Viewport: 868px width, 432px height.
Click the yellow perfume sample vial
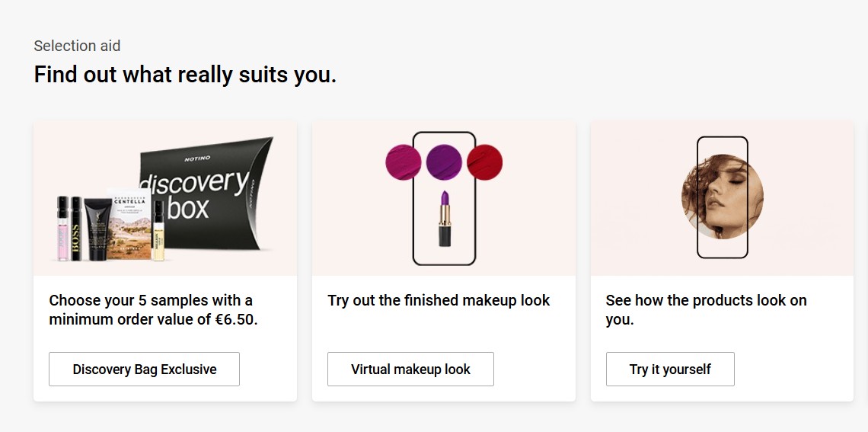pyautogui.click(x=158, y=231)
